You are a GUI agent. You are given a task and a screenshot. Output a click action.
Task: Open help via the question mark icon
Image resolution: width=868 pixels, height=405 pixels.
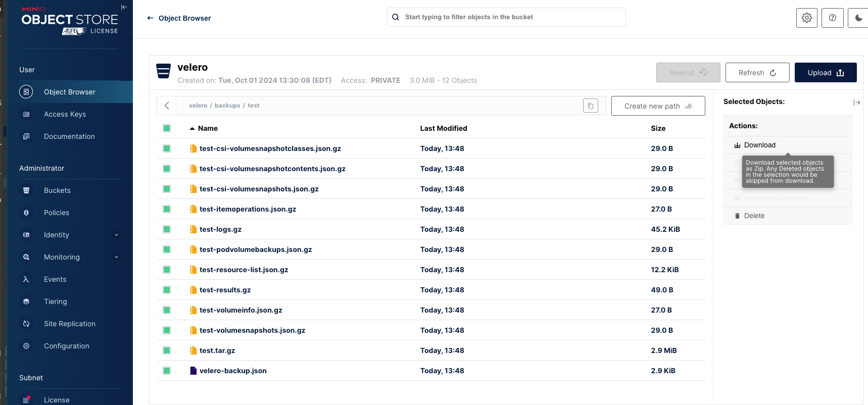tap(833, 18)
